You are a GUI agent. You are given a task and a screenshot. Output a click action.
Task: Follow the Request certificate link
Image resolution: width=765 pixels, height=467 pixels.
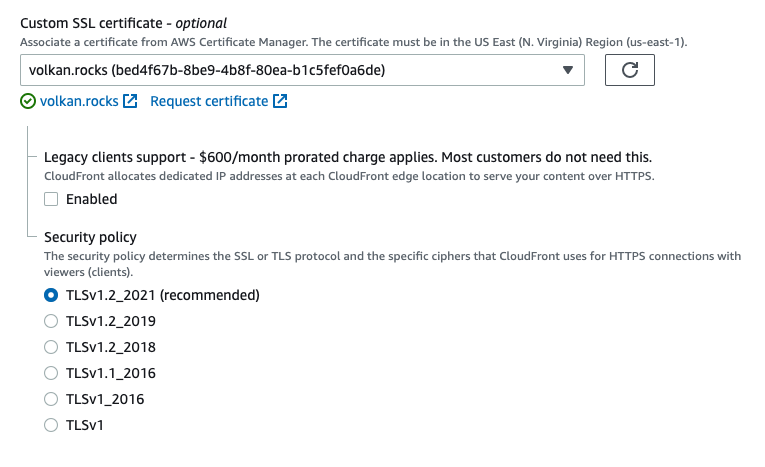click(x=209, y=101)
